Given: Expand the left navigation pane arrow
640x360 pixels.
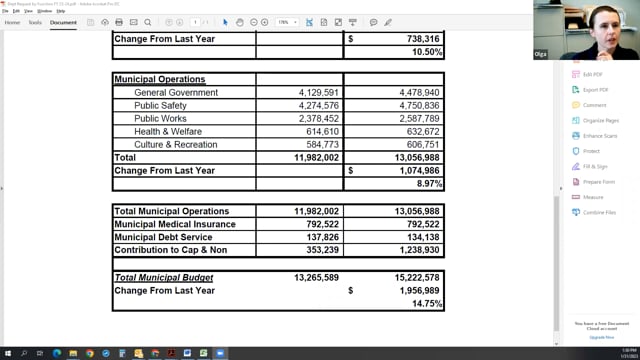Looking at the screenshot, I should click(x=2, y=189).
